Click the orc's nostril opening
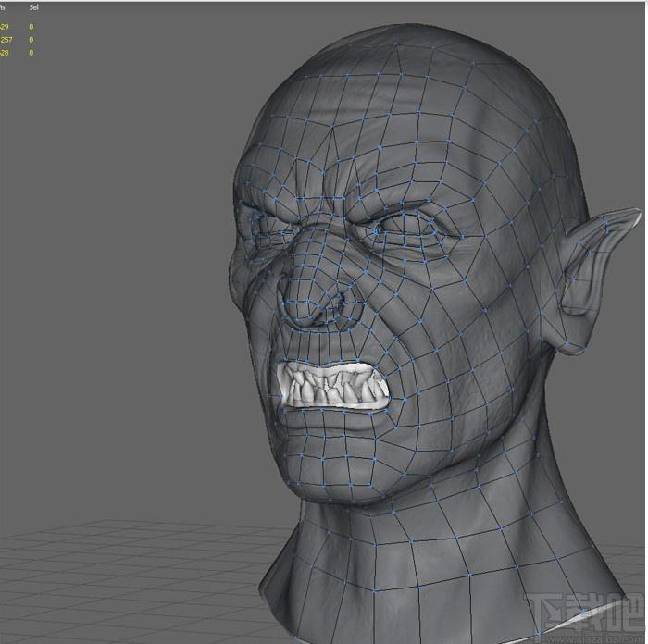The height and width of the screenshot is (644, 648). click(340, 304)
